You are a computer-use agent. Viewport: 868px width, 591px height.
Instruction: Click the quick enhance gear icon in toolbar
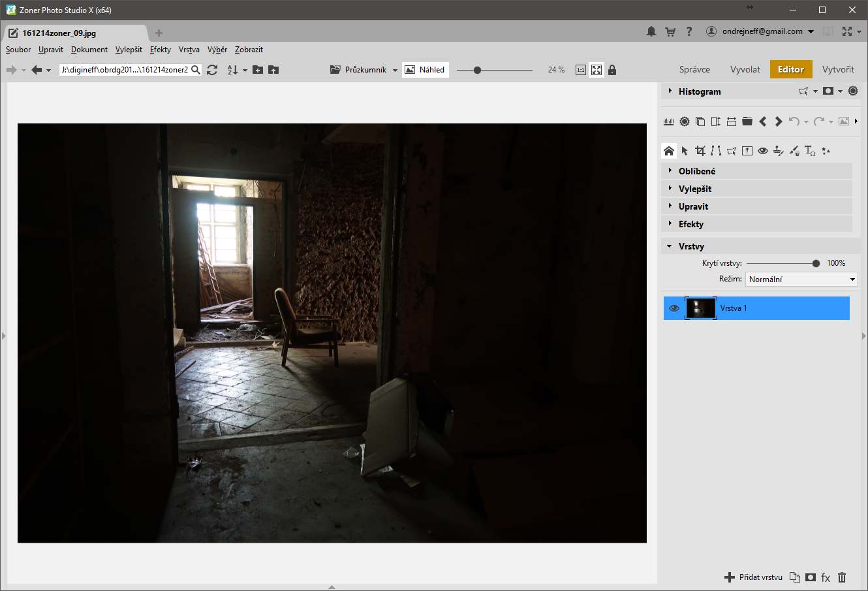[x=685, y=121]
